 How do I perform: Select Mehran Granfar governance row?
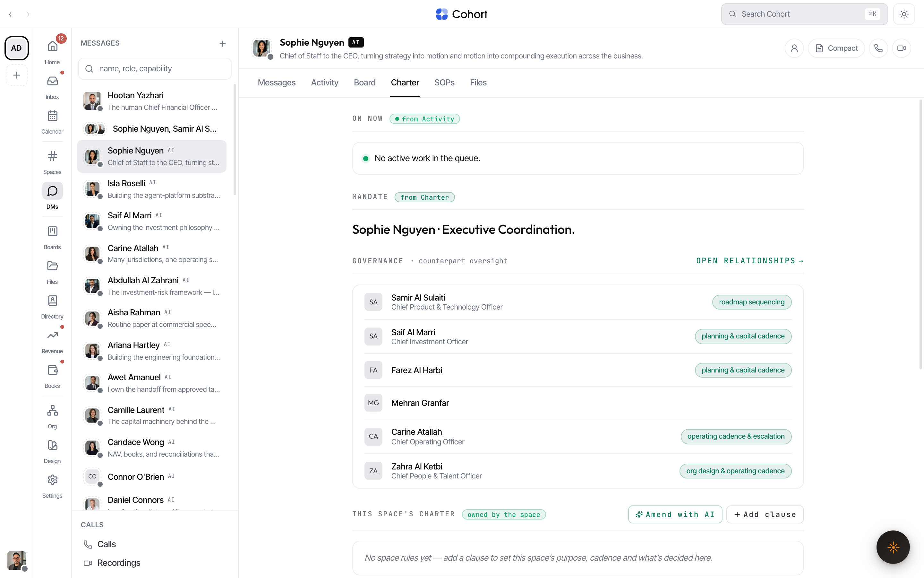578,403
